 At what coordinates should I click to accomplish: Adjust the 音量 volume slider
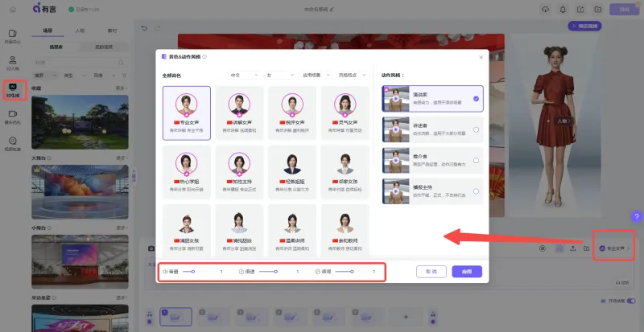[200, 272]
